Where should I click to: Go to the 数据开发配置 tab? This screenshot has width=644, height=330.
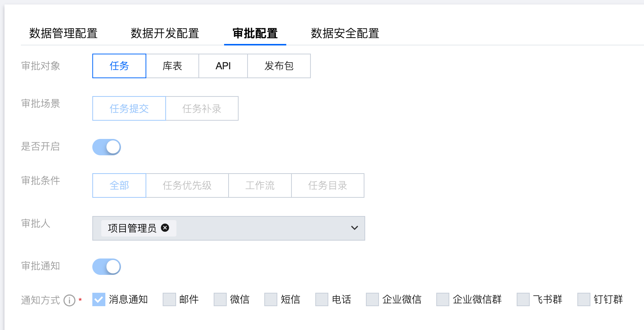click(165, 34)
